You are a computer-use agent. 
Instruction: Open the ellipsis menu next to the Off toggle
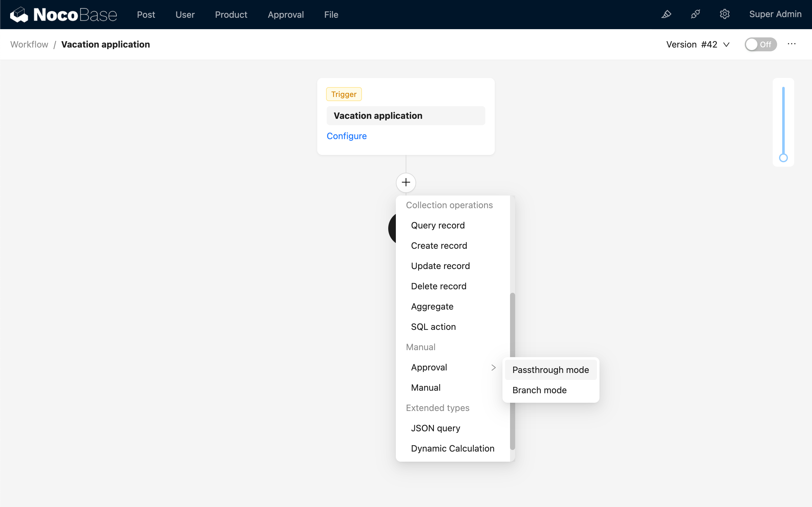pyautogui.click(x=792, y=44)
